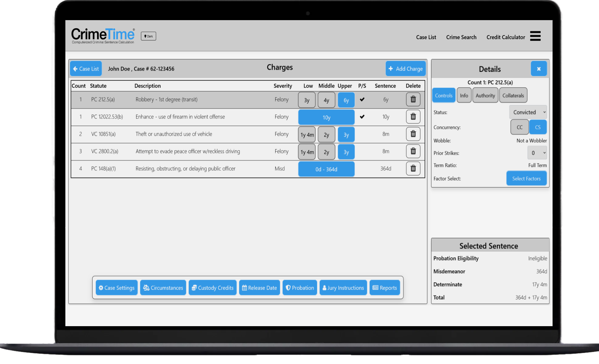This screenshot has height=364, width=599.
Task: Open the hamburger menu icon
Action: (535, 36)
